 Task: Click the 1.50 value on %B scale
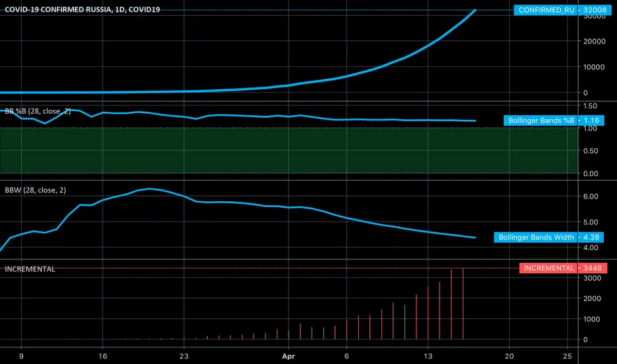(x=591, y=106)
